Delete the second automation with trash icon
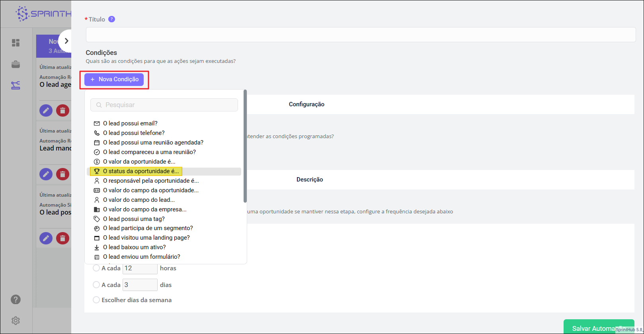This screenshot has height=334, width=644. pyautogui.click(x=62, y=174)
